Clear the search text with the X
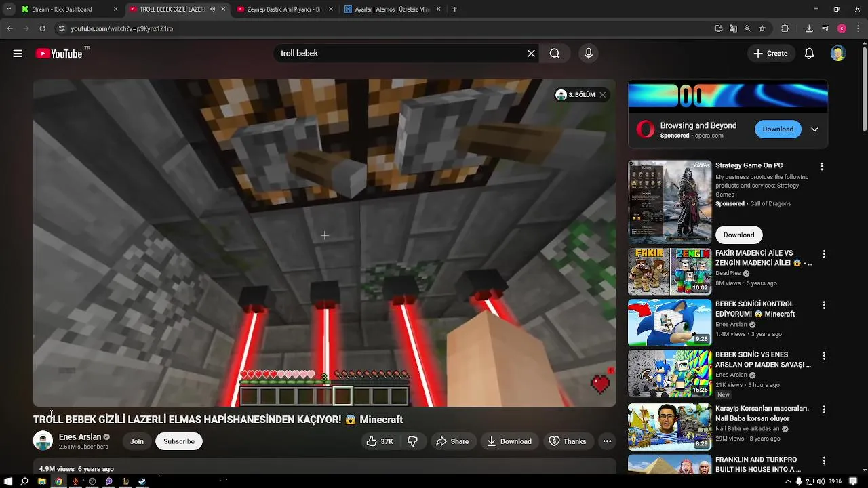The width and height of the screenshot is (868, 488). tap(531, 54)
